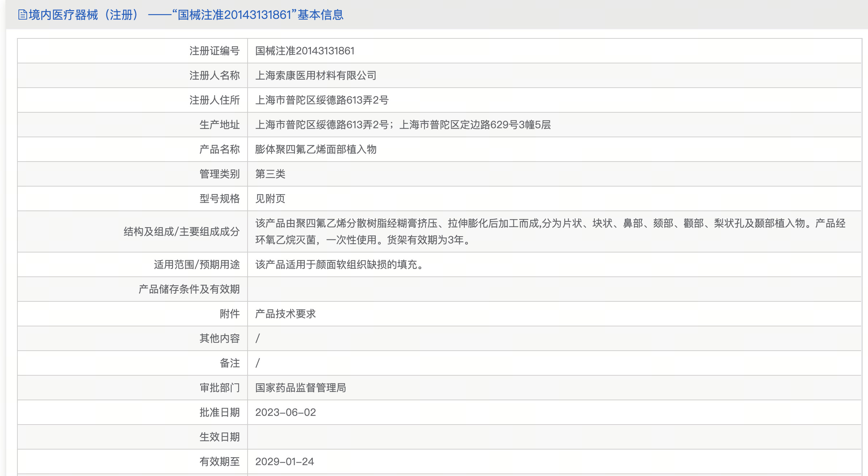Select approval date 2023-06-02
Image resolution: width=868 pixels, height=476 pixels.
click(x=285, y=412)
